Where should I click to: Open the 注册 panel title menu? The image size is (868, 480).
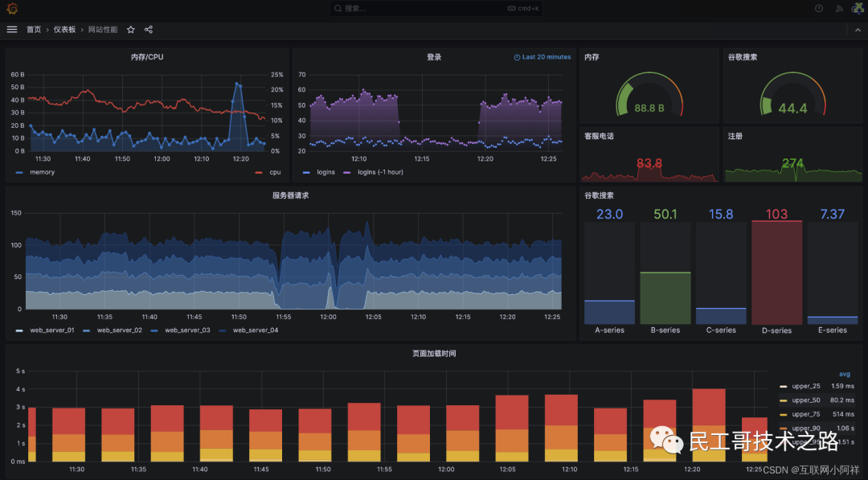(x=735, y=136)
